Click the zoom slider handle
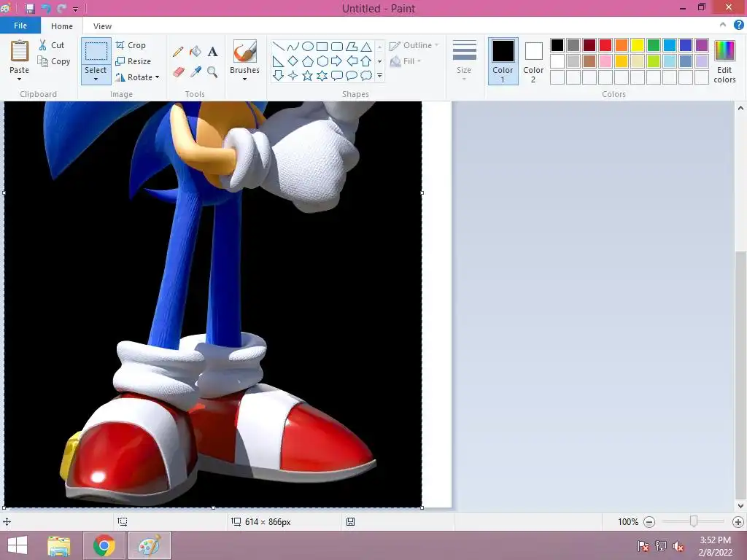The width and height of the screenshot is (747, 560). (694, 521)
